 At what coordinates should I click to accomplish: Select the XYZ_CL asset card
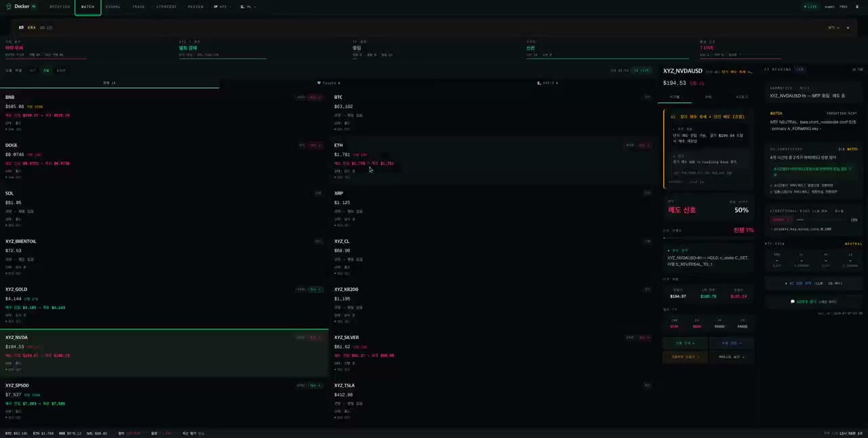coord(492,257)
